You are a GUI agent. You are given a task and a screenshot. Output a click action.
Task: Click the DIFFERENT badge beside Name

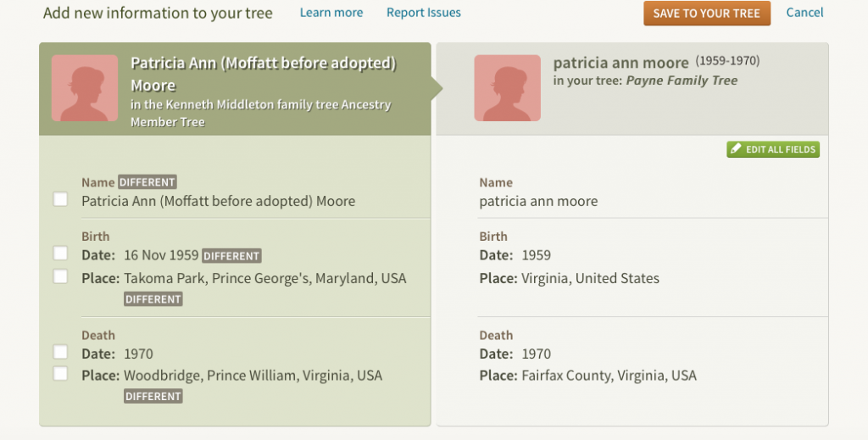[x=147, y=182]
